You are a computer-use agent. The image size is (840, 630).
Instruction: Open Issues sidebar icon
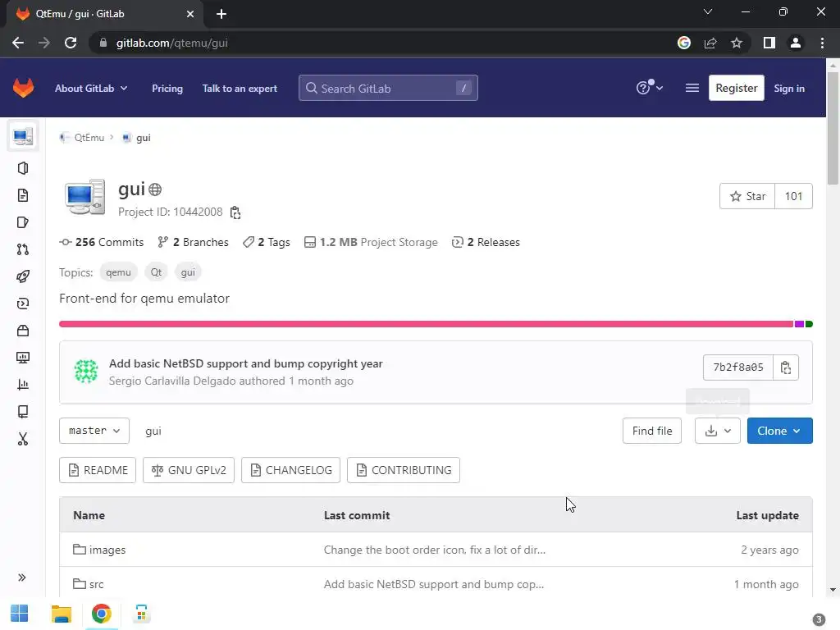click(x=22, y=222)
